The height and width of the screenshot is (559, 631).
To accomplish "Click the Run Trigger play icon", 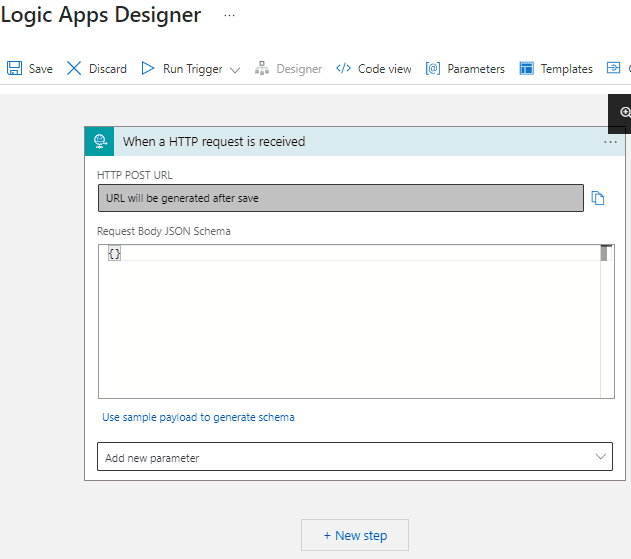I will (x=148, y=68).
